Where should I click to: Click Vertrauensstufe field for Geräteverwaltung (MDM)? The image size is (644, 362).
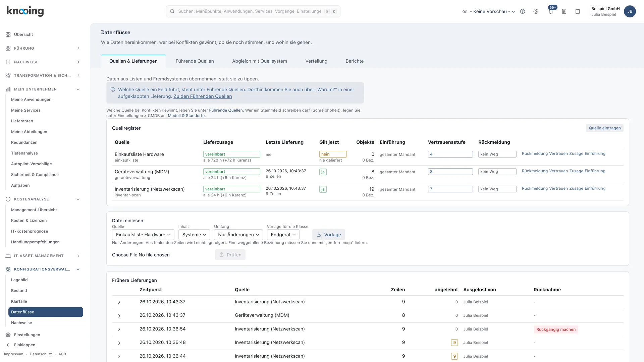tap(450, 172)
